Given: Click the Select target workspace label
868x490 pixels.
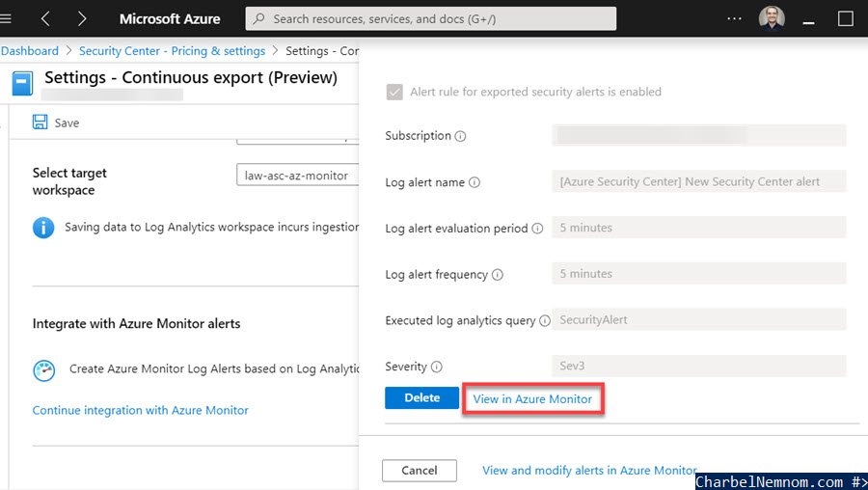Looking at the screenshot, I should coord(69,181).
